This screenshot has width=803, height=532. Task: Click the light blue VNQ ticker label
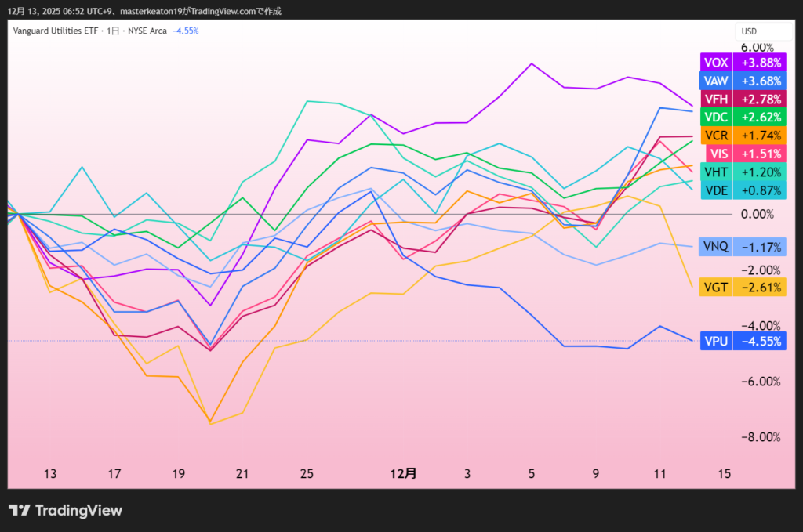coord(715,247)
